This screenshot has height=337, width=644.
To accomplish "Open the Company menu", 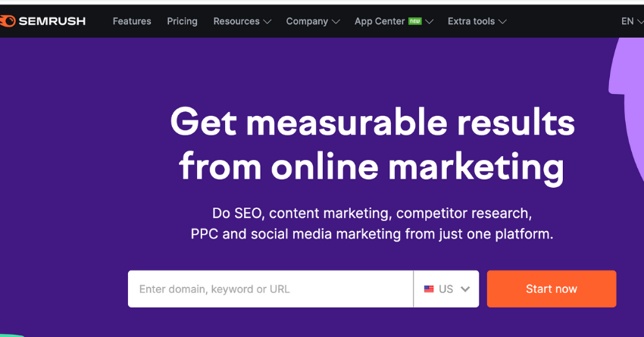I will [307, 21].
